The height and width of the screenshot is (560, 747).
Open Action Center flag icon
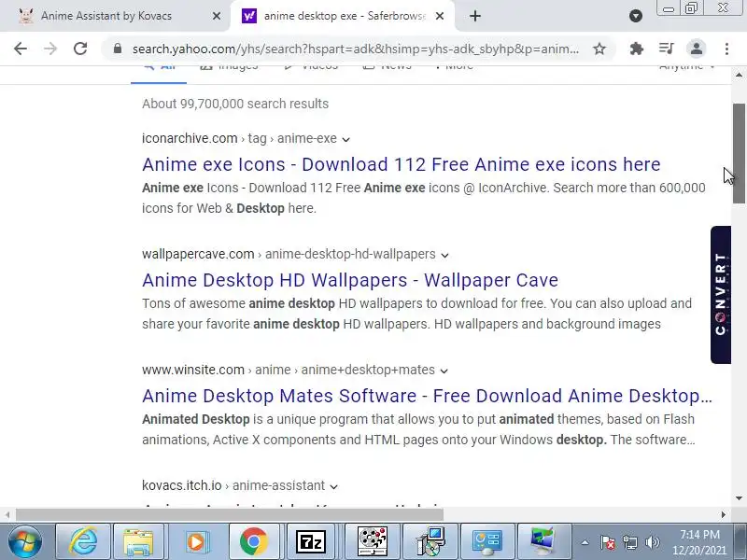coord(608,542)
